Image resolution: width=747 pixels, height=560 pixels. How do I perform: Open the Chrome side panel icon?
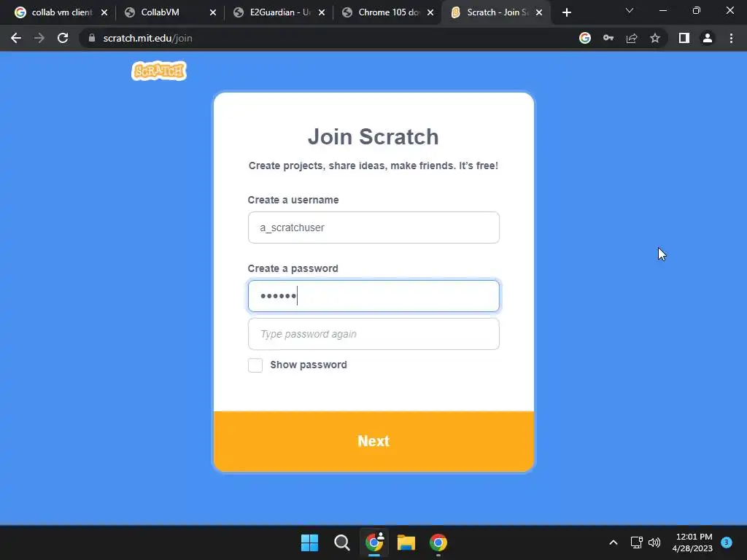(x=684, y=38)
